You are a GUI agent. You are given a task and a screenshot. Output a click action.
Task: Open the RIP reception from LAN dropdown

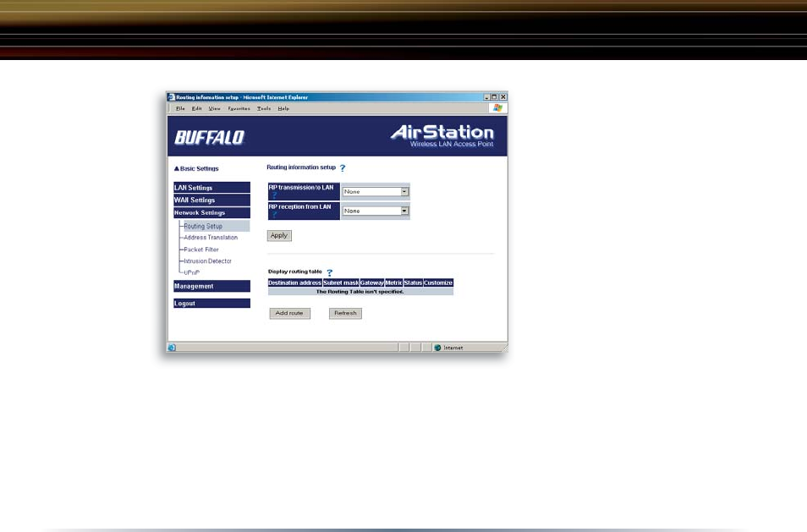click(x=376, y=211)
